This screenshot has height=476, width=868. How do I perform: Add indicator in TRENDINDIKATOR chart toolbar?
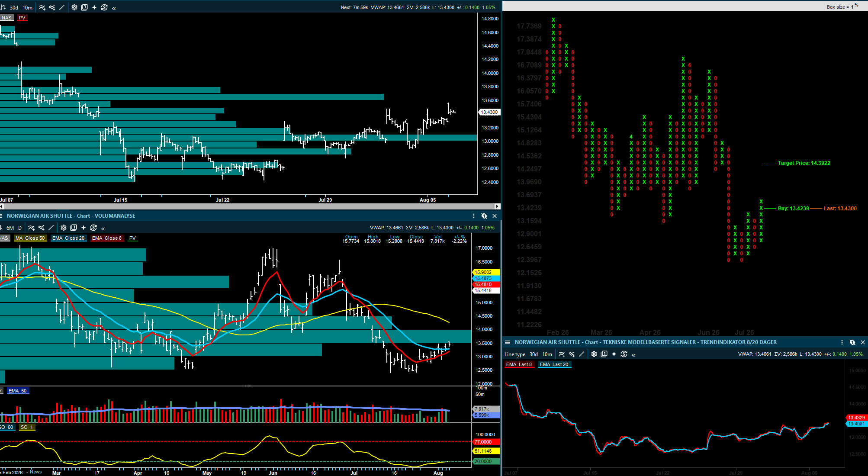(x=562, y=354)
